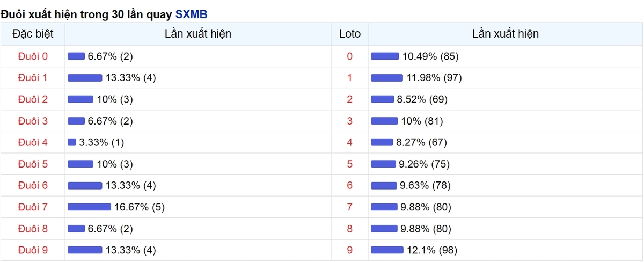Select Loto number 5
Image resolution: width=644 pixels, height=262 pixels.
coord(350,164)
